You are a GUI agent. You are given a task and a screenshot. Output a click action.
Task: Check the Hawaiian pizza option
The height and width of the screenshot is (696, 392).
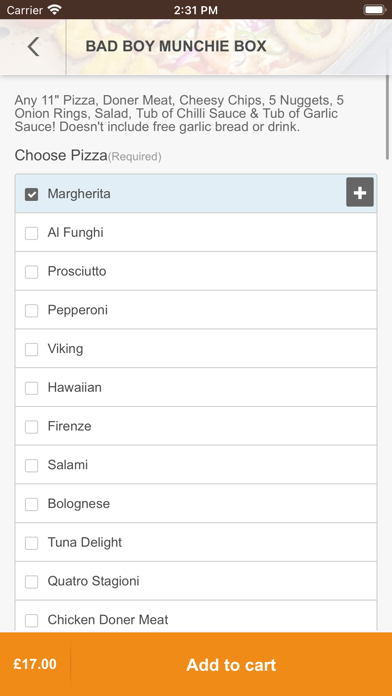pyautogui.click(x=32, y=388)
